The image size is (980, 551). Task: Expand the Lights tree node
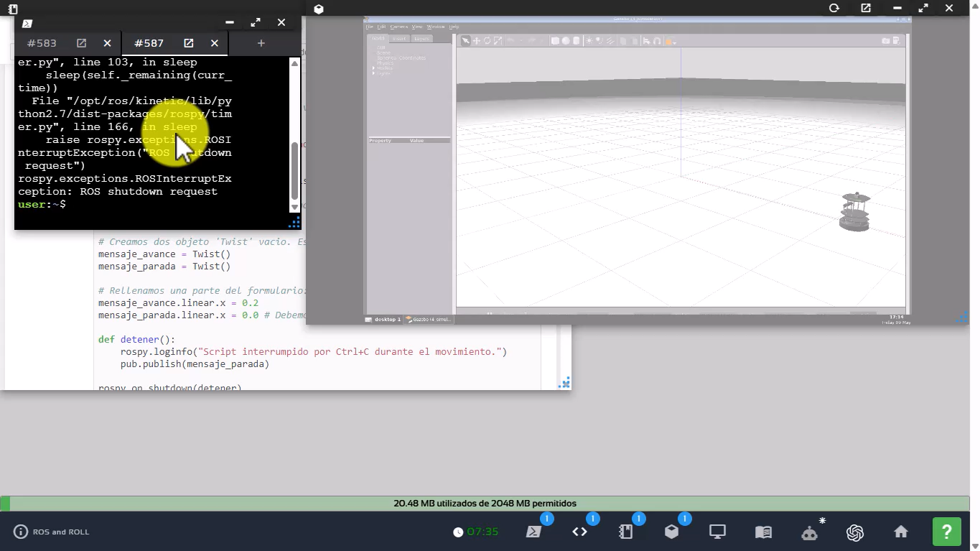[x=373, y=73]
